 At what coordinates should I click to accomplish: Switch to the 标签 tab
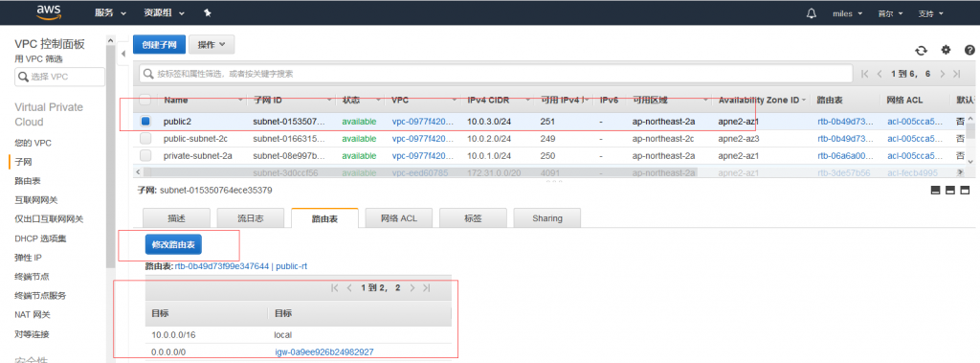click(x=473, y=218)
